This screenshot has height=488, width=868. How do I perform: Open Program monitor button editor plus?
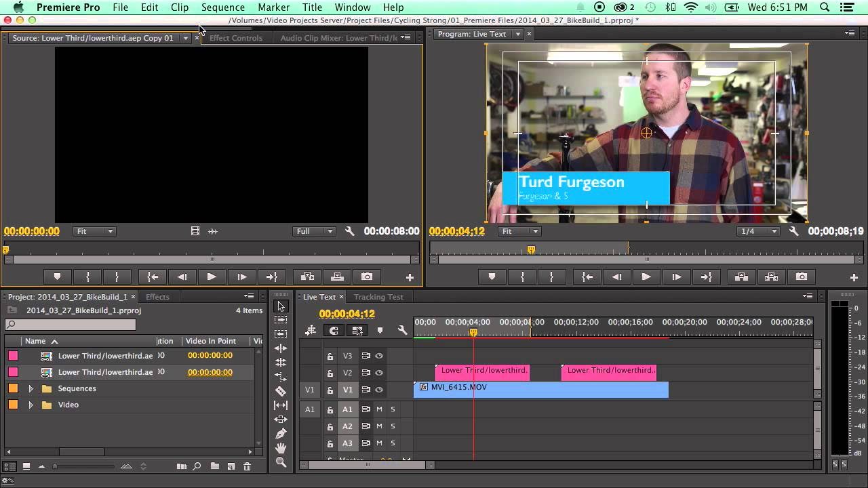tap(854, 277)
